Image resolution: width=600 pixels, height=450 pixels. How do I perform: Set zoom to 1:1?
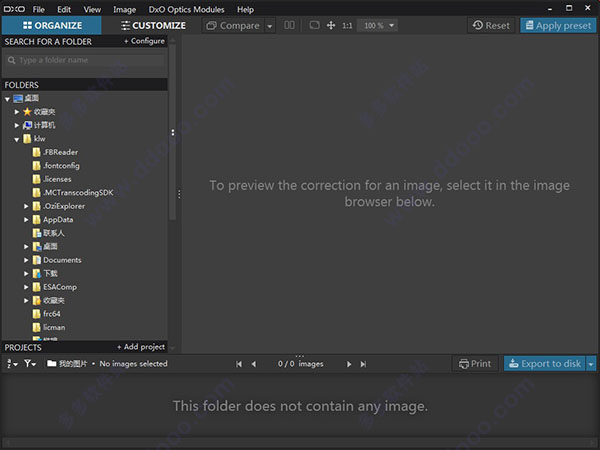347,26
